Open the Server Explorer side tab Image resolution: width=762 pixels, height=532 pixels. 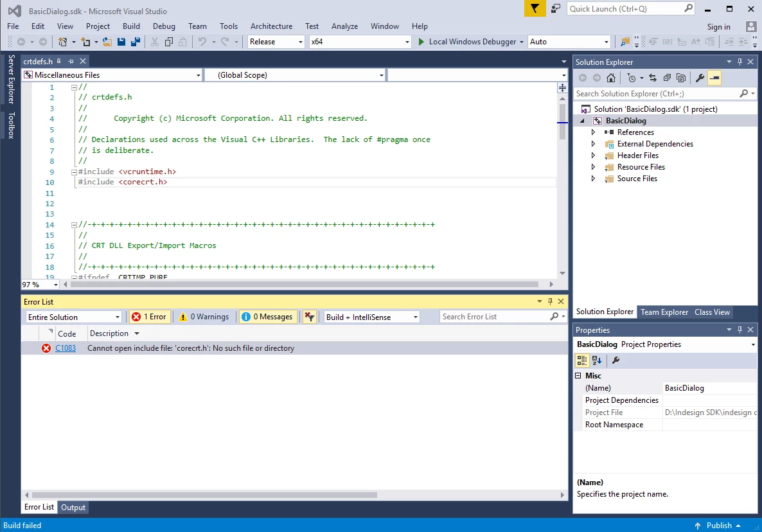pyautogui.click(x=11, y=79)
